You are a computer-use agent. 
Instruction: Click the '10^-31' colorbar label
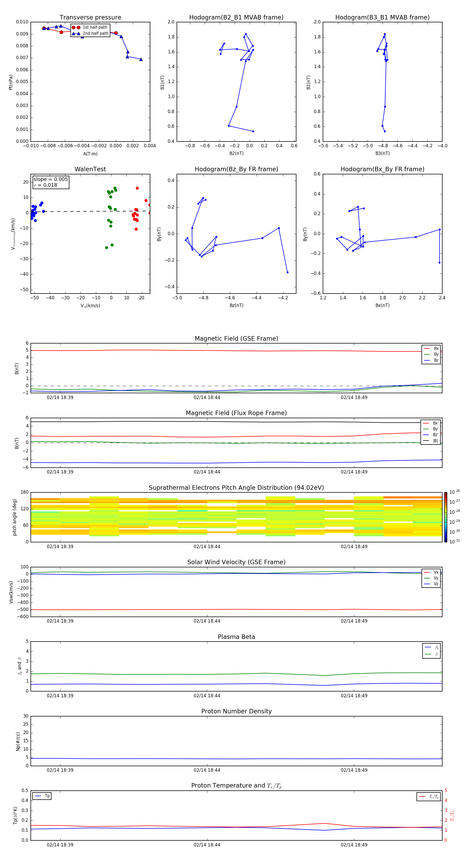455,542
